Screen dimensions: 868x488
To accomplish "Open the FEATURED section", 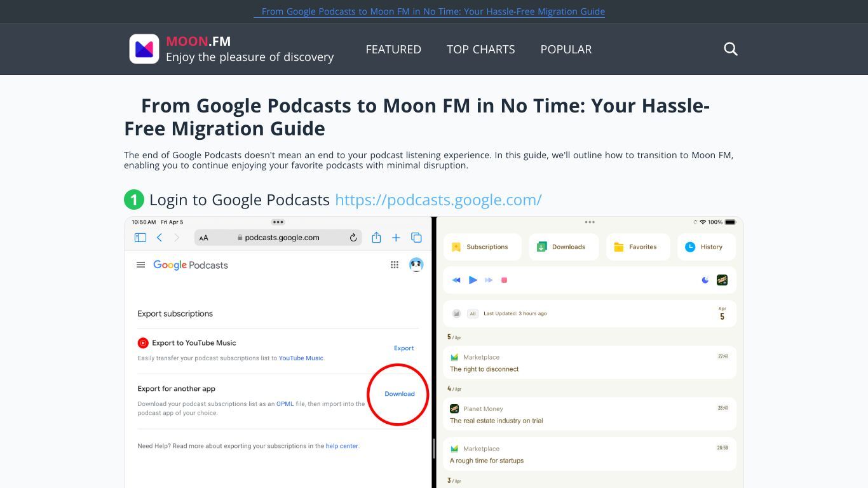I will (393, 49).
